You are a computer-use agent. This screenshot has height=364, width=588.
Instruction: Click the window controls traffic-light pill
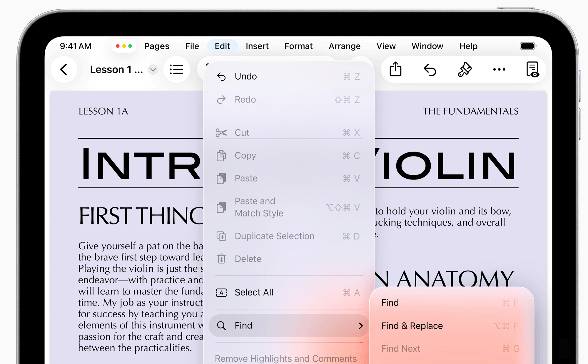point(124,46)
